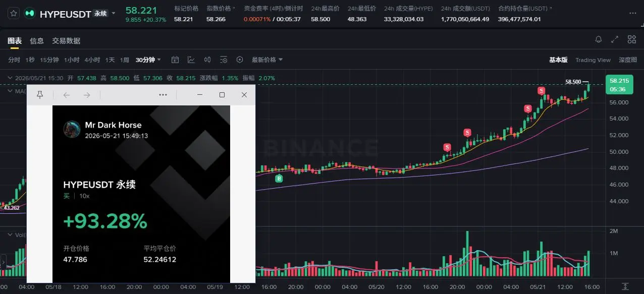The image size is (644, 294).
Task: Open the three-dot menu in share window
Action: click(163, 95)
